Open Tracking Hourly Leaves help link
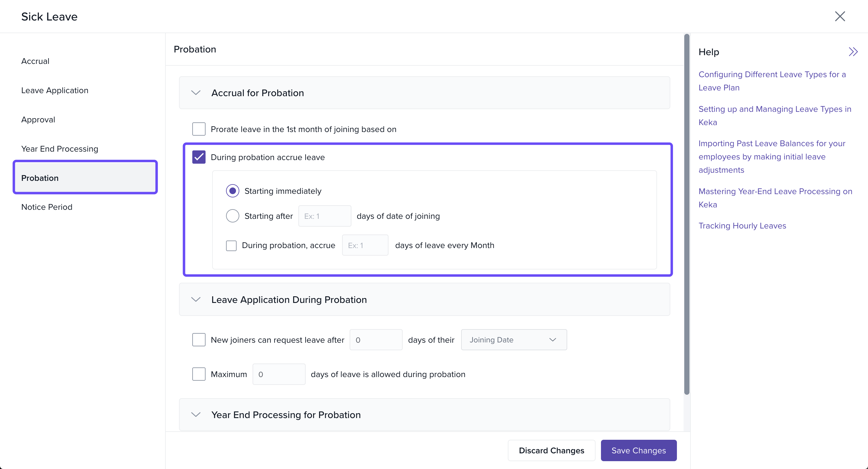The width and height of the screenshot is (868, 469). click(x=742, y=226)
